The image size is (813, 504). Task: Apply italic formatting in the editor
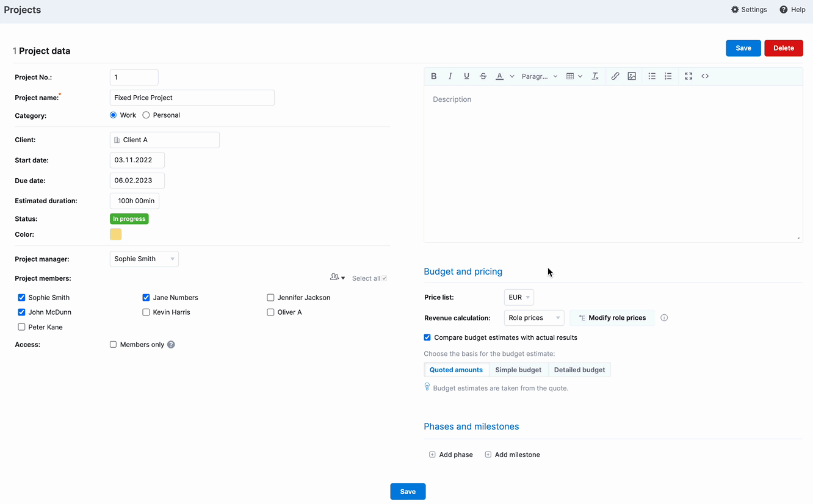tap(450, 76)
